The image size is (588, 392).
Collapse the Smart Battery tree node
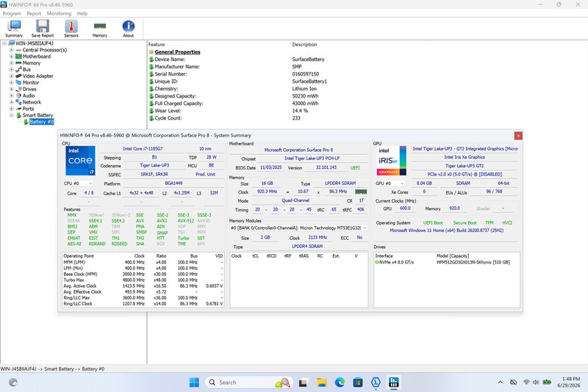point(11,115)
